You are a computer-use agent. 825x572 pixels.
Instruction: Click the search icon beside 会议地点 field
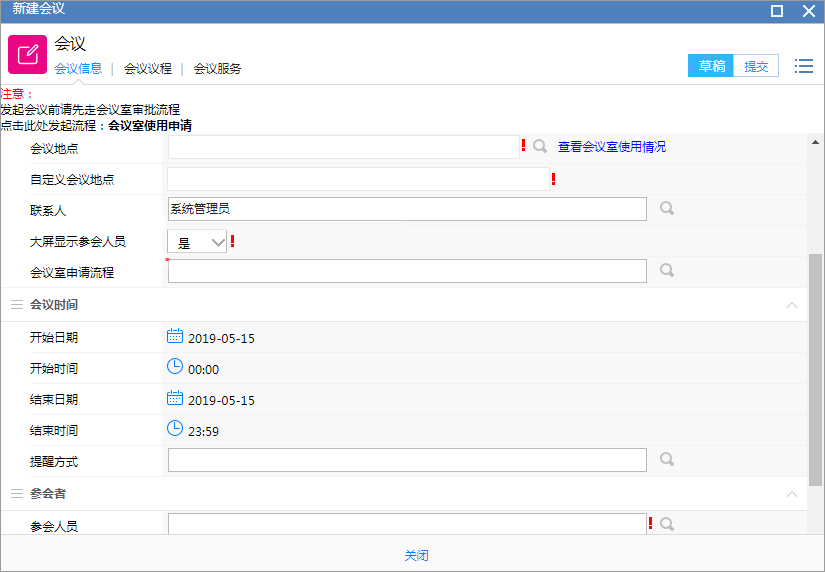[x=540, y=146]
